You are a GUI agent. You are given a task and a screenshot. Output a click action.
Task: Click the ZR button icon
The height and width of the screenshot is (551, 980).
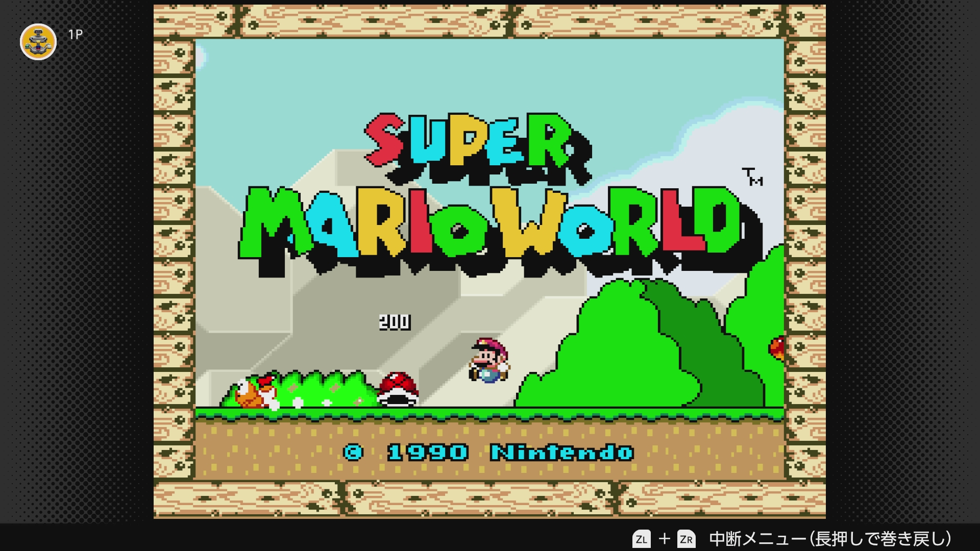pos(686,539)
